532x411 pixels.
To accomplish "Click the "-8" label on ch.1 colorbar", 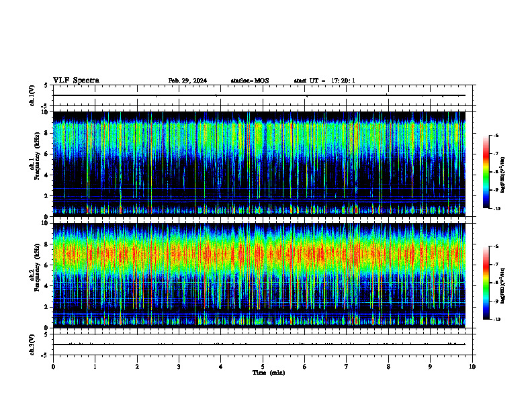I will coord(496,172).
